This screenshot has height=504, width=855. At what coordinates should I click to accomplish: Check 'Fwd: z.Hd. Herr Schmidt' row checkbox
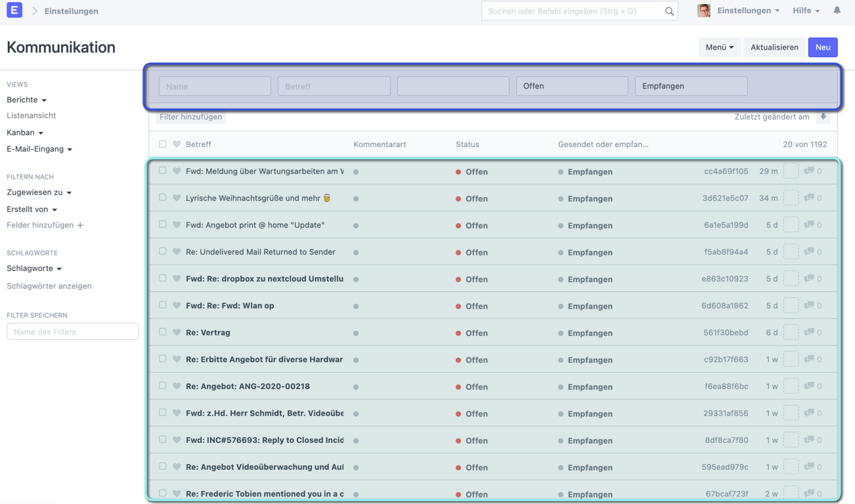[163, 413]
